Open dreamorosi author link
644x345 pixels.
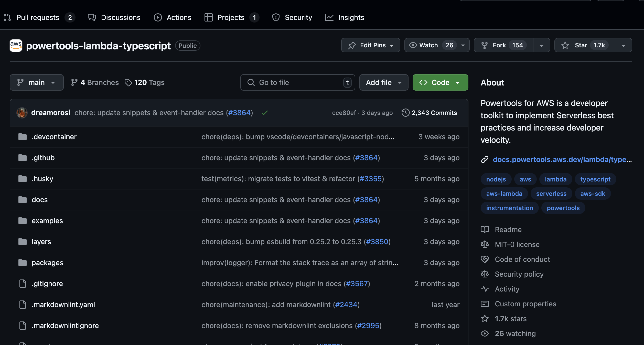[x=51, y=113]
